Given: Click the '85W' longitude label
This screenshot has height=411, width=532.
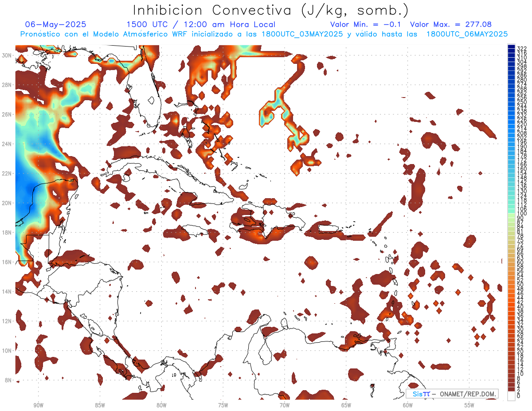Looking at the screenshot, I should click(x=100, y=406).
